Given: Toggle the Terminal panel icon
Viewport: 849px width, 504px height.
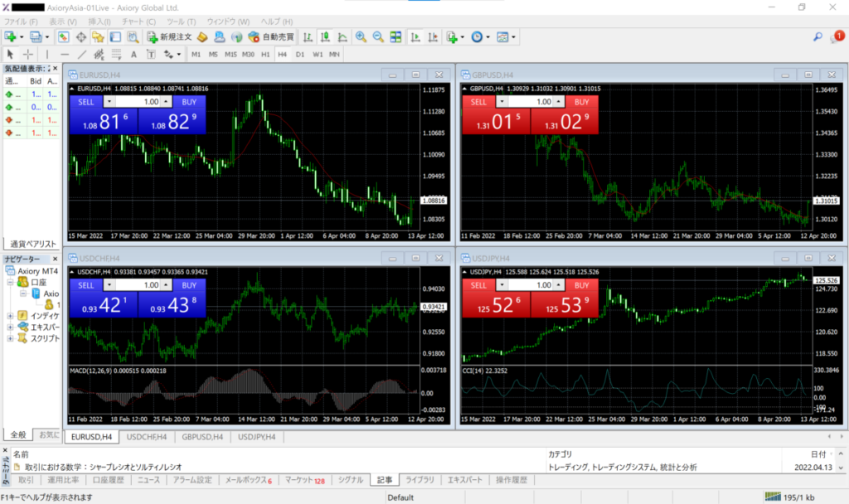Looking at the screenshot, I should [x=115, y=36].
